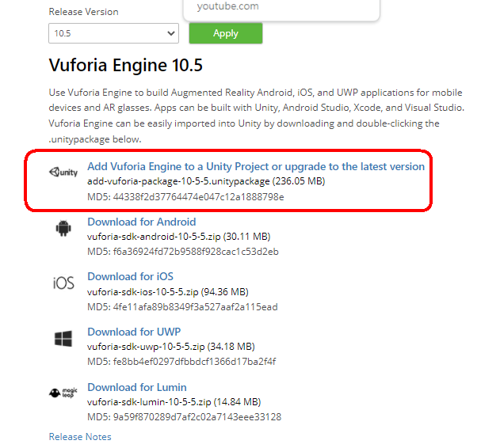Open the Download for Android link
The image size is (500, 448).
(x=142, y=222)
